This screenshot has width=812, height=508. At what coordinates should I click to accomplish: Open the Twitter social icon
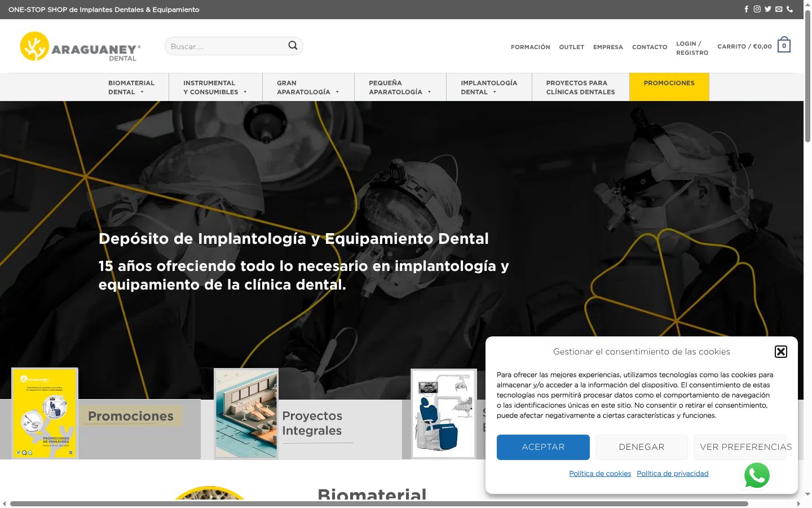tap(768, 9)
